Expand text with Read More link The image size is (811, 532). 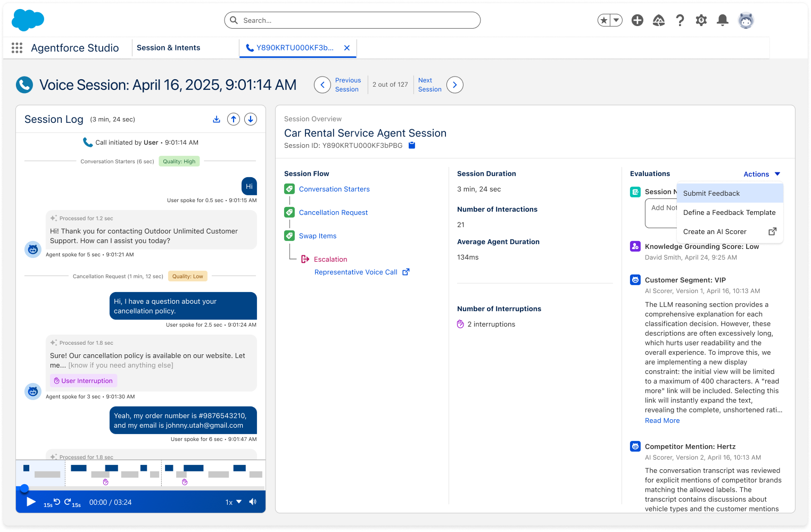(x=662, y=420)
